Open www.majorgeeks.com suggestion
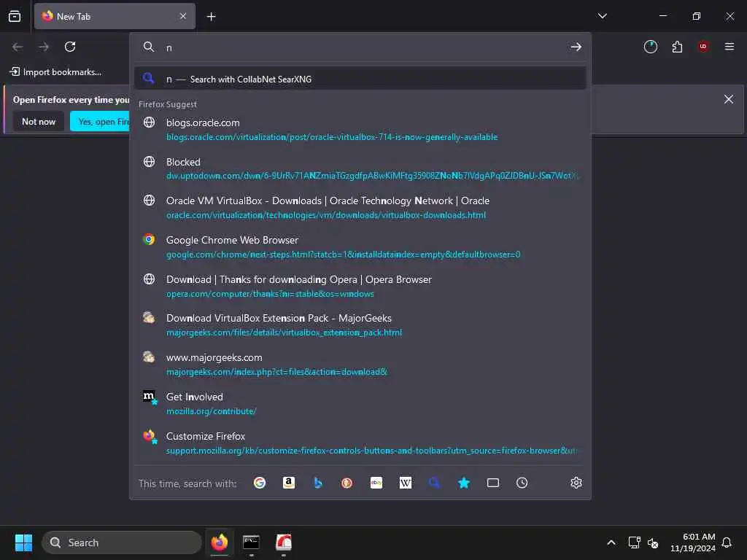The width and height of the screenshot is (747, 560). 360,365
